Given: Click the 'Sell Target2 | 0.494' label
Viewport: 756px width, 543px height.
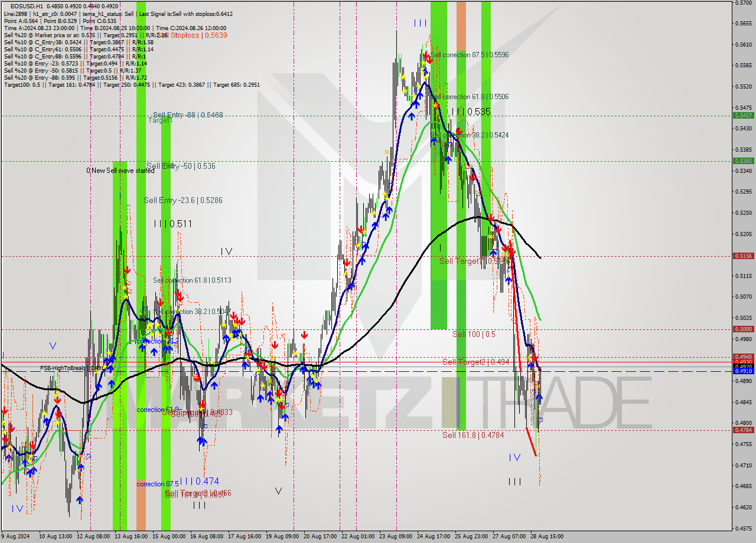Looking at the screenshot, I should click(475, 362).
